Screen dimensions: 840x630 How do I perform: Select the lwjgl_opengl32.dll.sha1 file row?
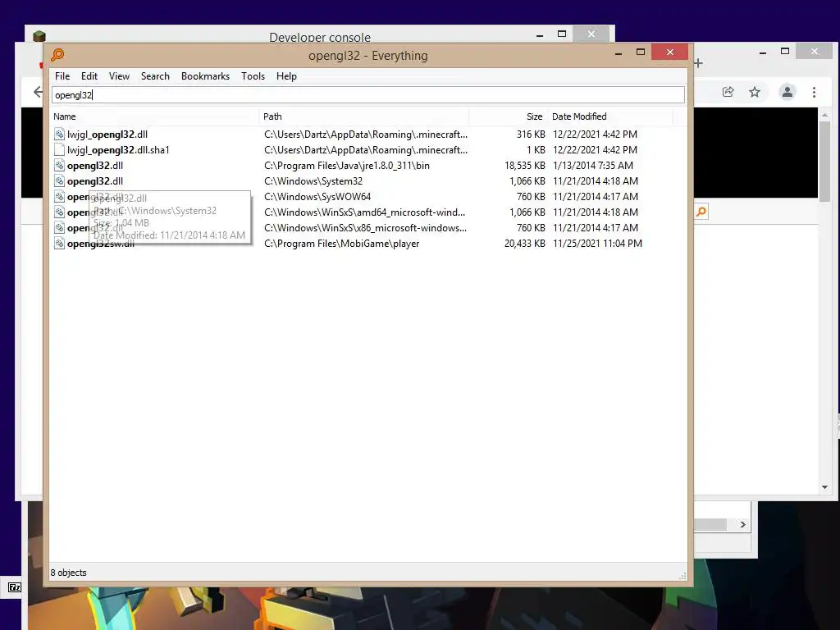368,150
